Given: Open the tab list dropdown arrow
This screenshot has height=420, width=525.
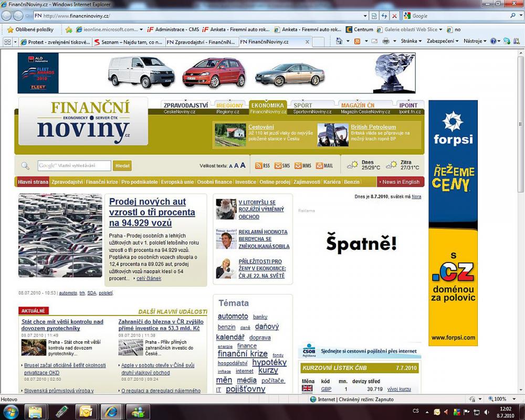Looking at the screenshot, I should pos(15,42).
